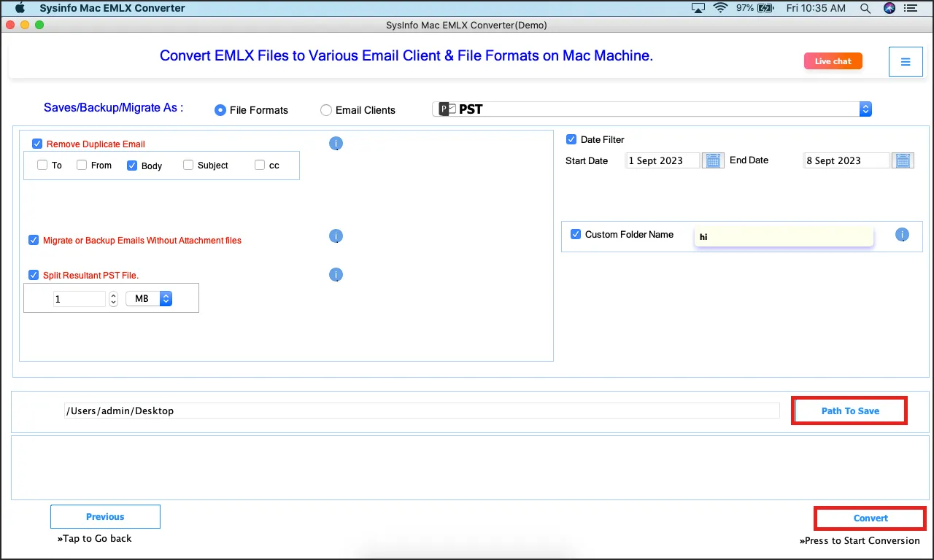934x560 pixels.
Task: Show info for Custom Folder Name
Action: coord(903,235)
